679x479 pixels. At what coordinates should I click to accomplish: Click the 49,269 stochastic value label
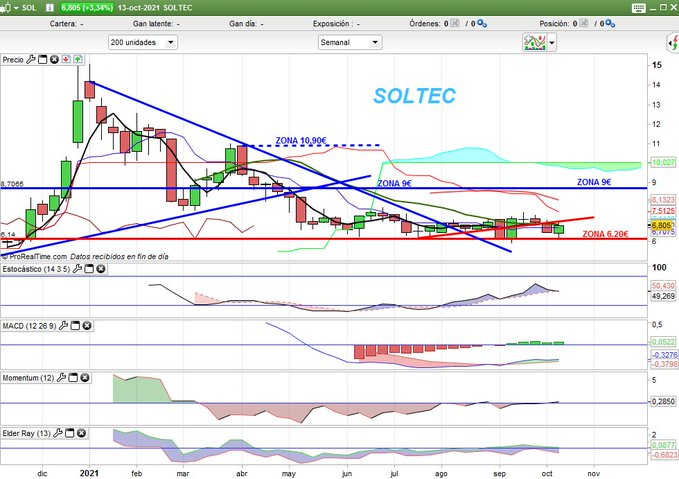[663, 296]
